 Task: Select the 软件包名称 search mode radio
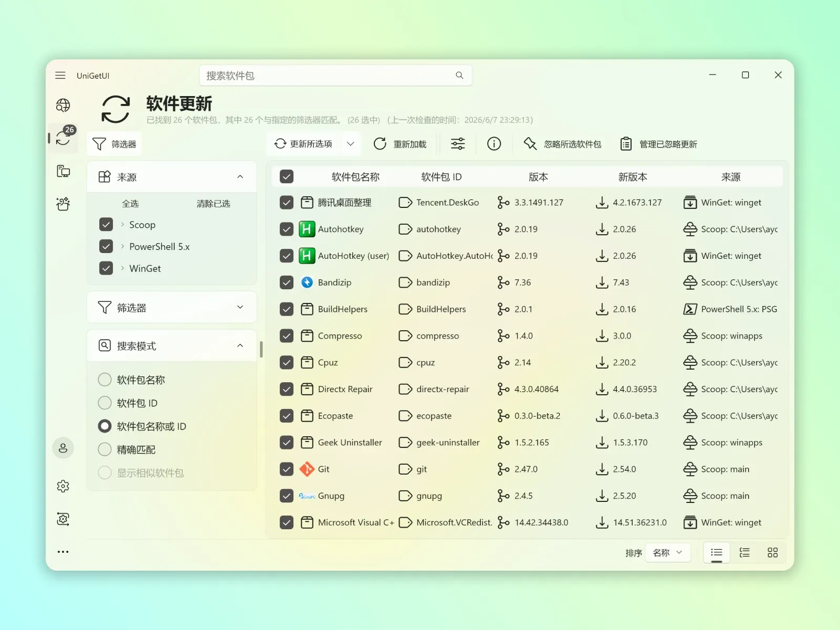click(105, 380)
